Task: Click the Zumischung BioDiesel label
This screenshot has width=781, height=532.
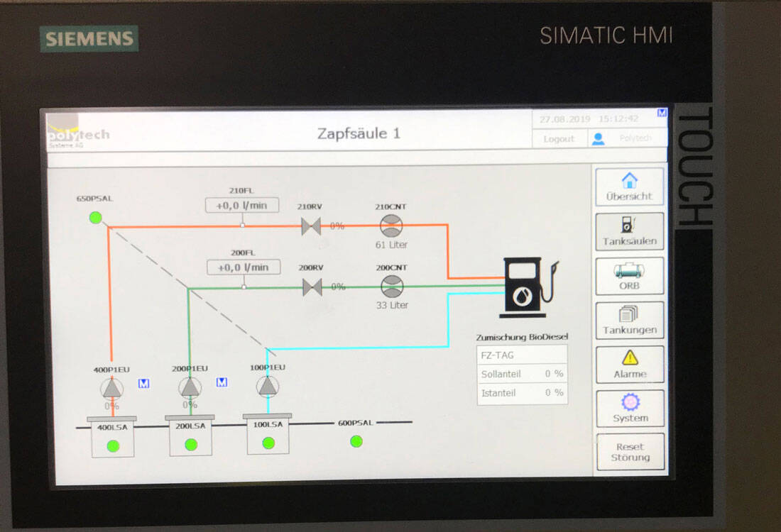Action: pyautogui.click(x=522, y=337)
